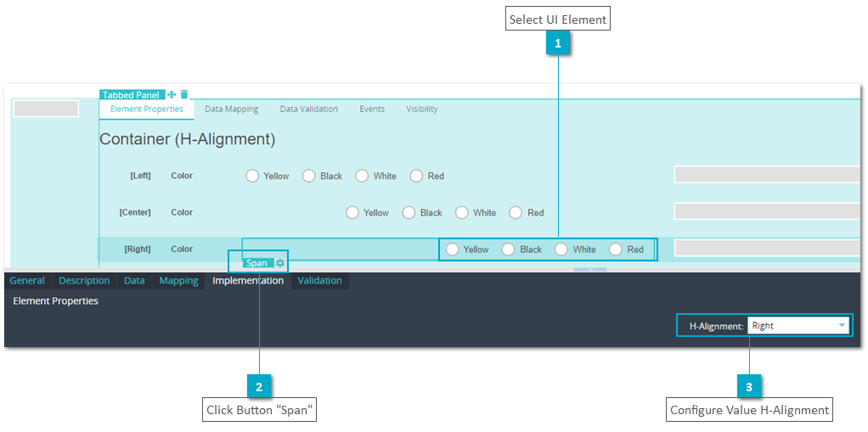The height and width of the screenshot is (432, 868).
Task: Open the Mapping tab in the bottom panel
Action: pos(179,280)
